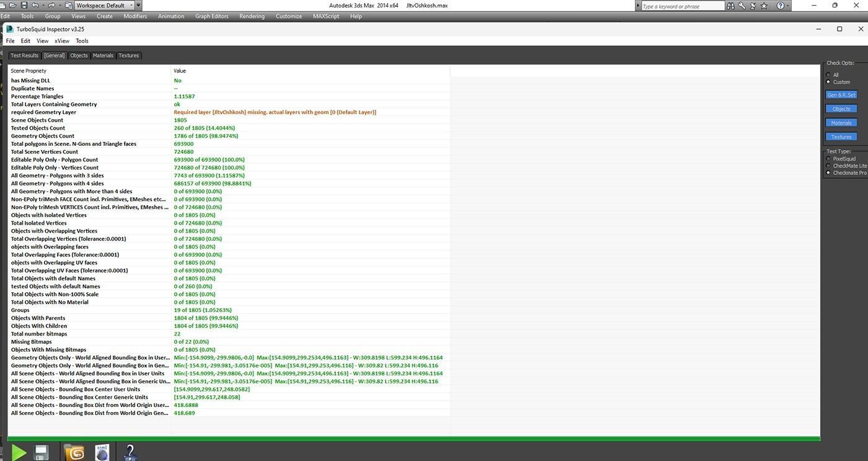
Task: Click the star favorites icon
Action: 764,6
